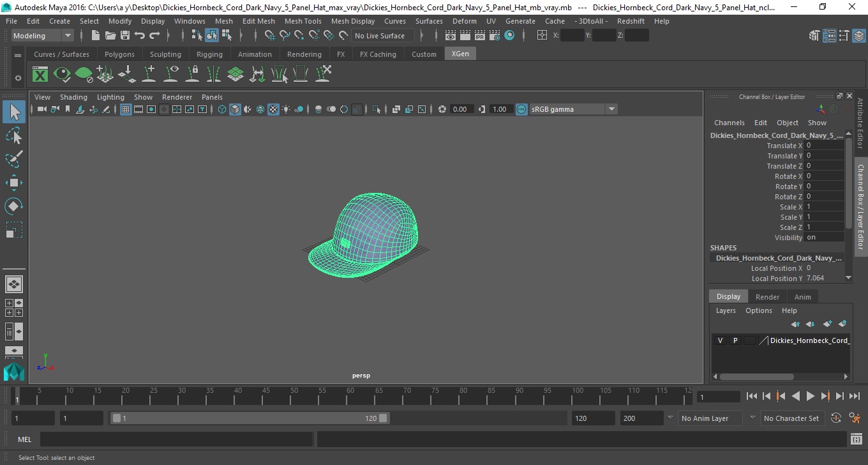Open sRGB gamma view transform dropdown
This screenshot has width=868, height=465.
pyautogui.click(x=573, y=109)
